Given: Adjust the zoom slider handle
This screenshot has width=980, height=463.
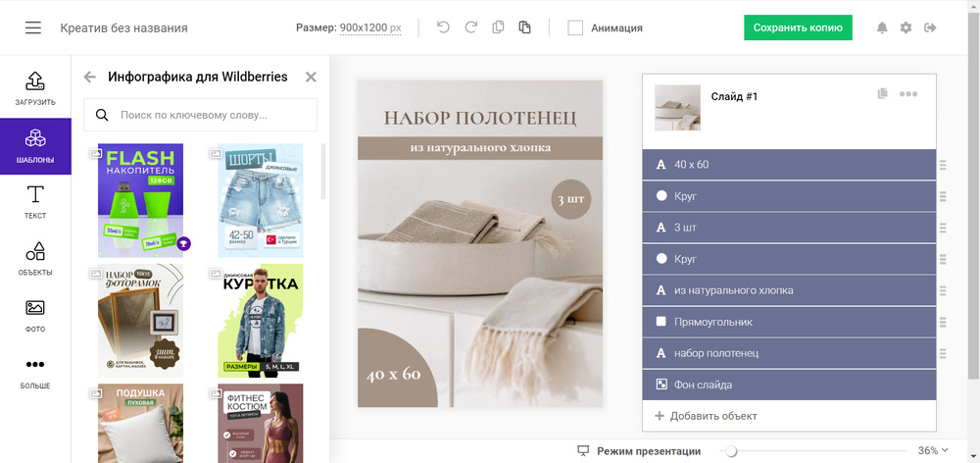Looking at the screenshot, I should (x=731, y=451).
